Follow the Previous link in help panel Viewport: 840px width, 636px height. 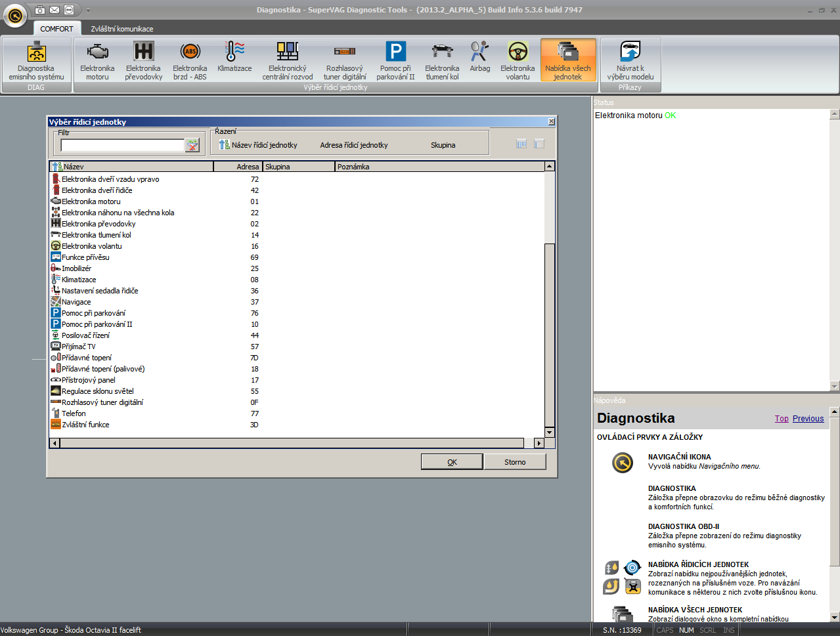pos(808,419)
